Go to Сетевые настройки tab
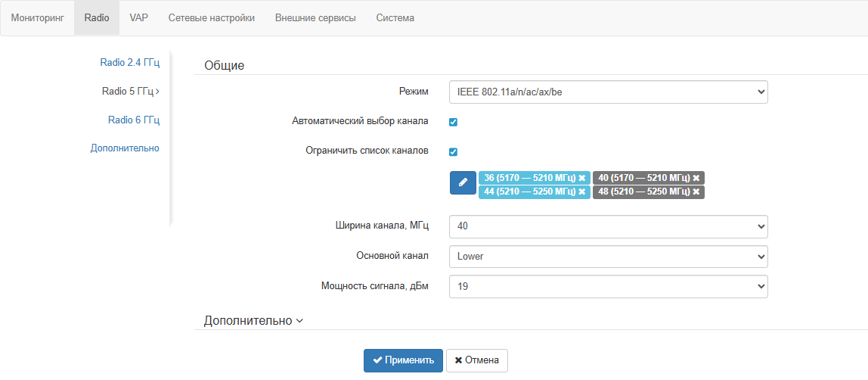Image resolution: width=868 pixels, height=380 pixels. pyautogui.click(x=211, y=17)
